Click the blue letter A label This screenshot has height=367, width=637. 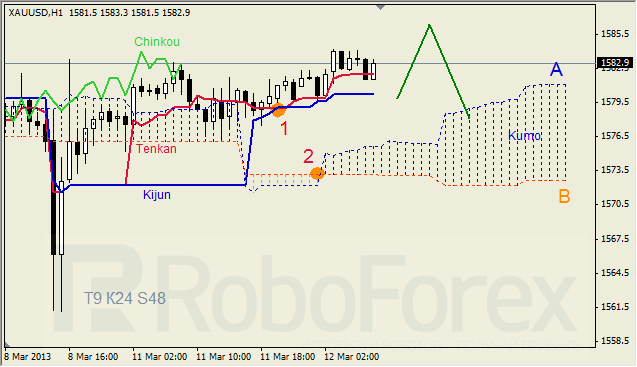coord(556,69)
